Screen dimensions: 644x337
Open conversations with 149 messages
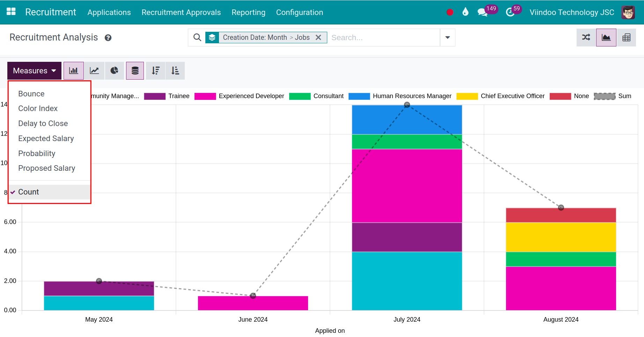coord(487,12)
